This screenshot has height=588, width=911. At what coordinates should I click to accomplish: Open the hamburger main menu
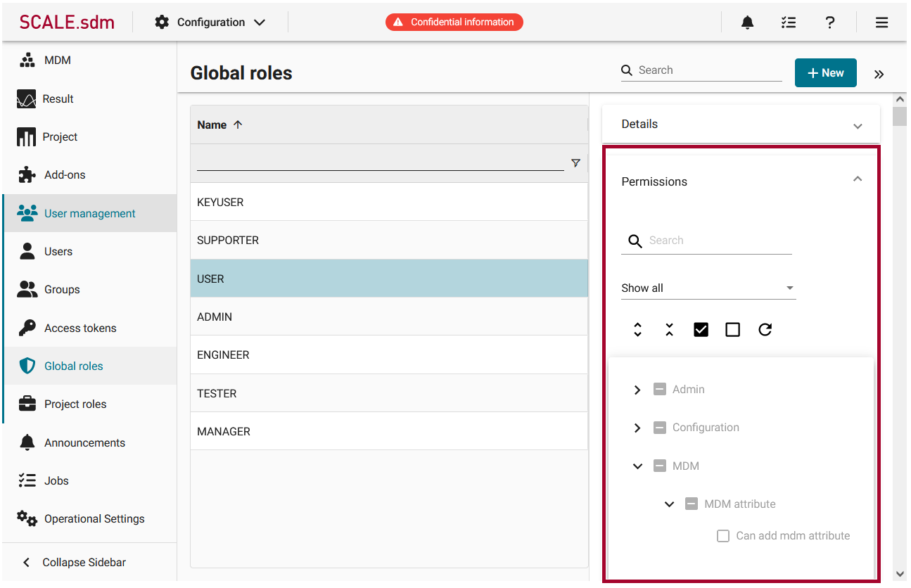pyautogui.click(x=881, y=23)
